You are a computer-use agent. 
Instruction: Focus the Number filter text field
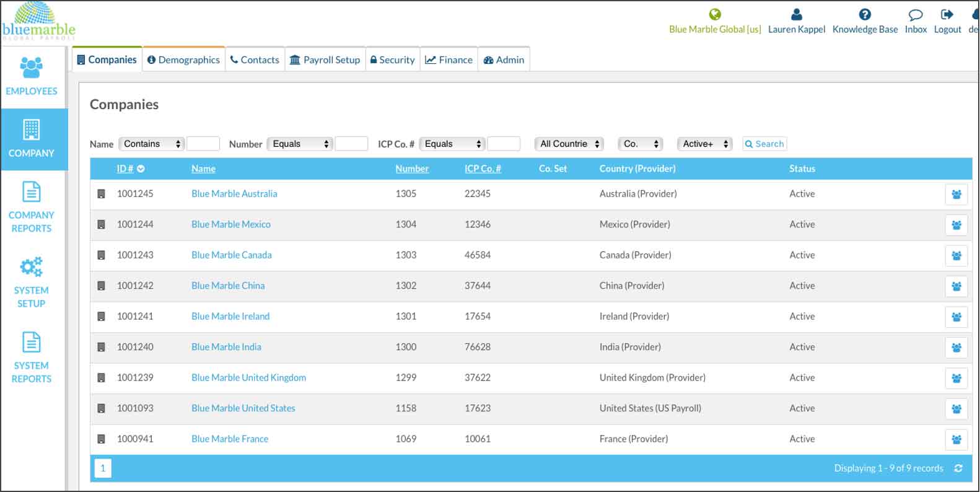(351, 144)
